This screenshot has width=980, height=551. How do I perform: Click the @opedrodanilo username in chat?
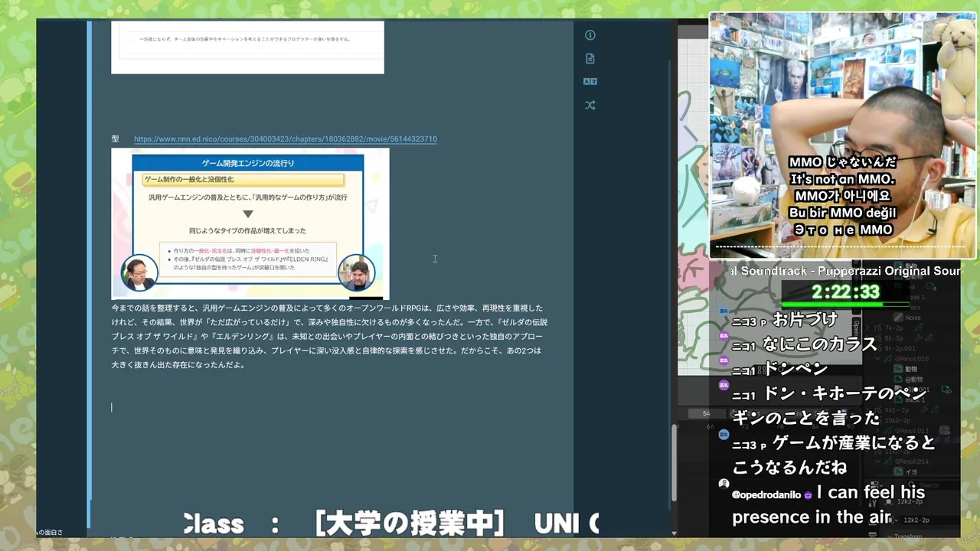(766, 495)
